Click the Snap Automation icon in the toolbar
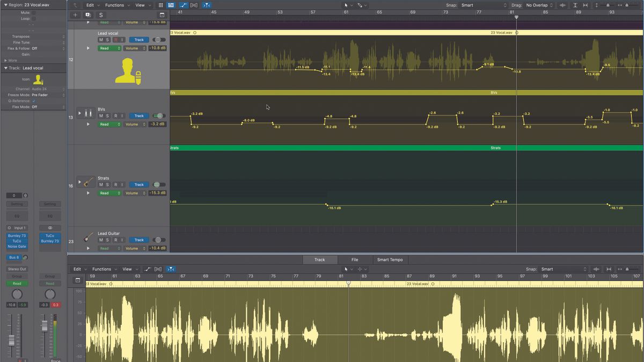644x362 pixels. pyautogui.click(x=206, y=5)
